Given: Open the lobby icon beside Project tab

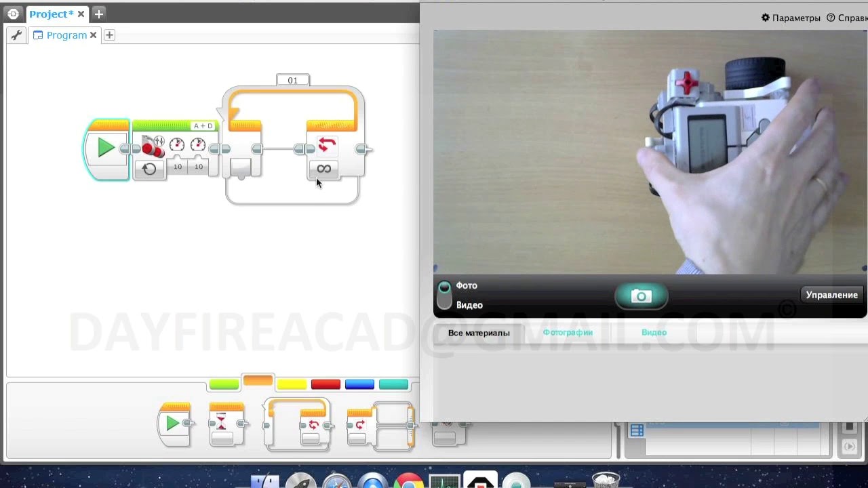Looking at the screenshot, I should pos(13,14).
